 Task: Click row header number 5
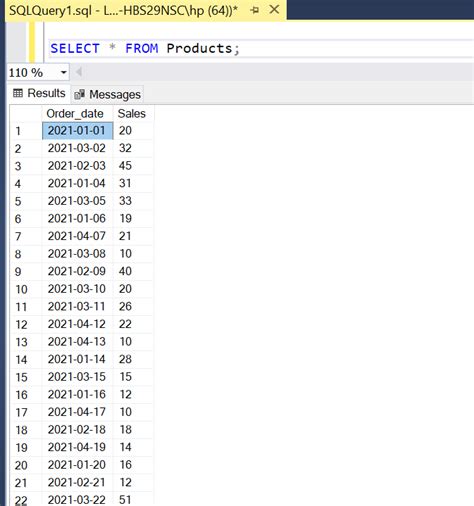point(26,201)
